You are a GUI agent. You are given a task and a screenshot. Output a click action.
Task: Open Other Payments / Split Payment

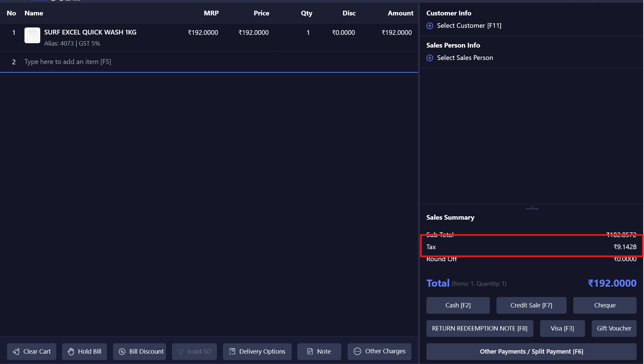(x=531, y=352)
